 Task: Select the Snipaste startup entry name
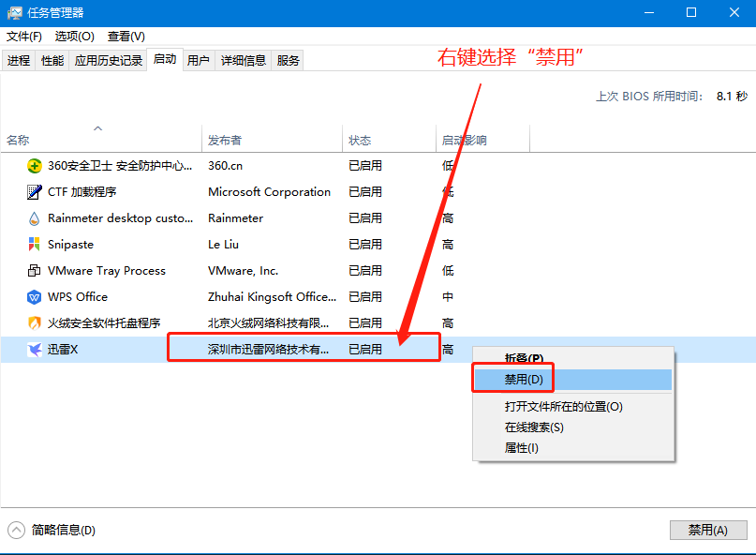click(x=70, y=245)
